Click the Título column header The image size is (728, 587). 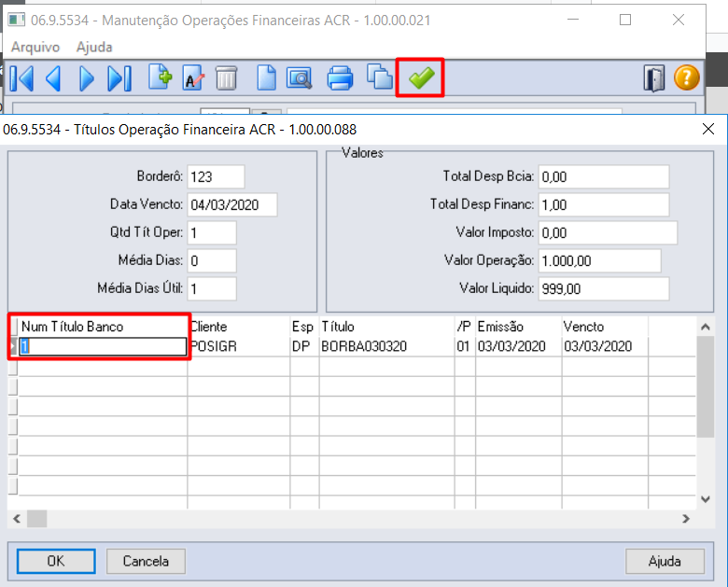coord(386,327)
